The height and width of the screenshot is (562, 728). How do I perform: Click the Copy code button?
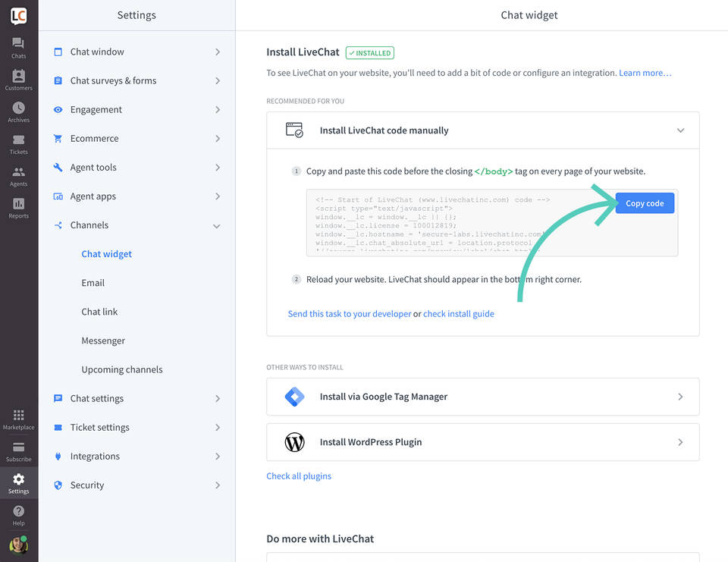[x=645, y=203]
